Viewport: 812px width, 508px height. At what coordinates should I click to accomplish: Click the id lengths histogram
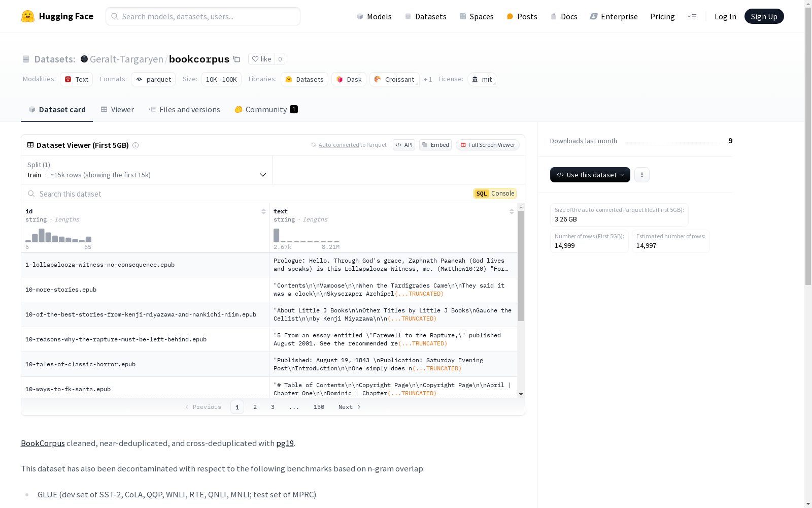(x=58, y=235)
